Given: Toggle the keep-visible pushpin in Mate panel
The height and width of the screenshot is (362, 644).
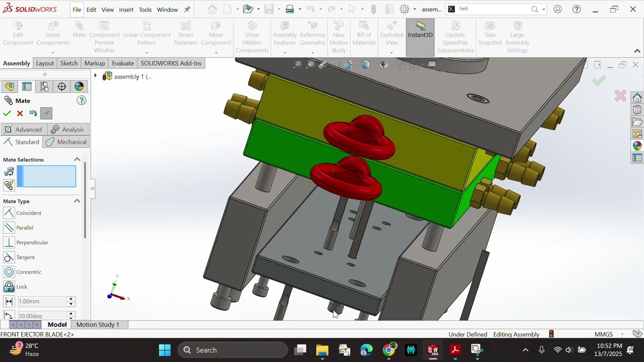Looking at the screenshot, I should 46,114.
